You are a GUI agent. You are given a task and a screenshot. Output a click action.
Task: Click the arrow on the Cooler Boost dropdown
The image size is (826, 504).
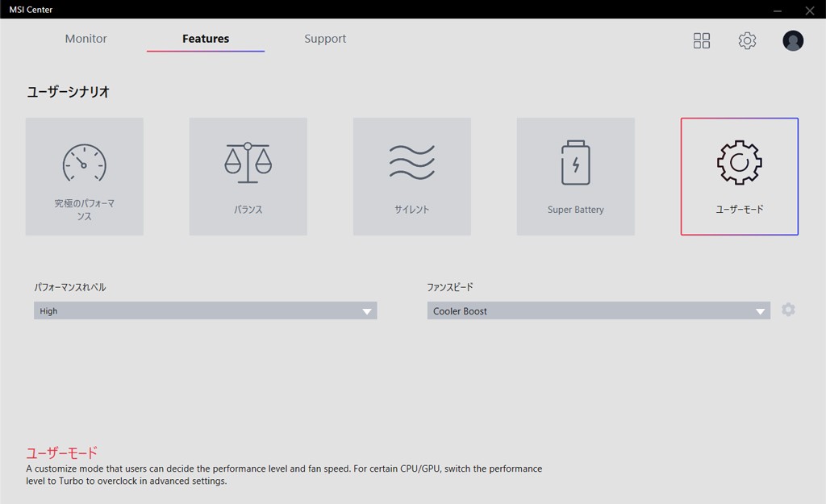click(x=760, y=311)
